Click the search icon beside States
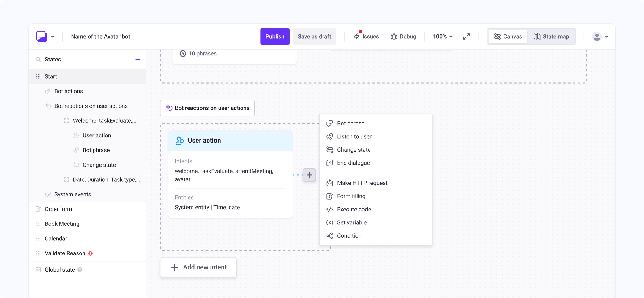644x298 pixels. 38,60
